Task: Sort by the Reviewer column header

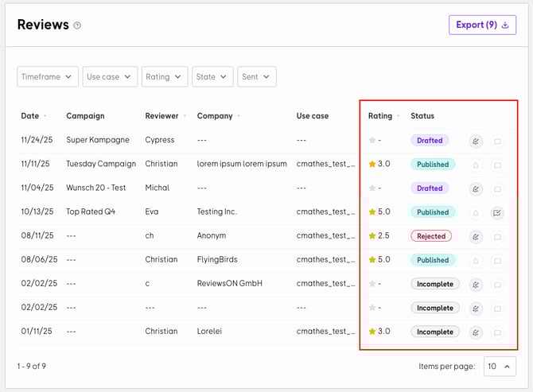Action: point(162,116)
